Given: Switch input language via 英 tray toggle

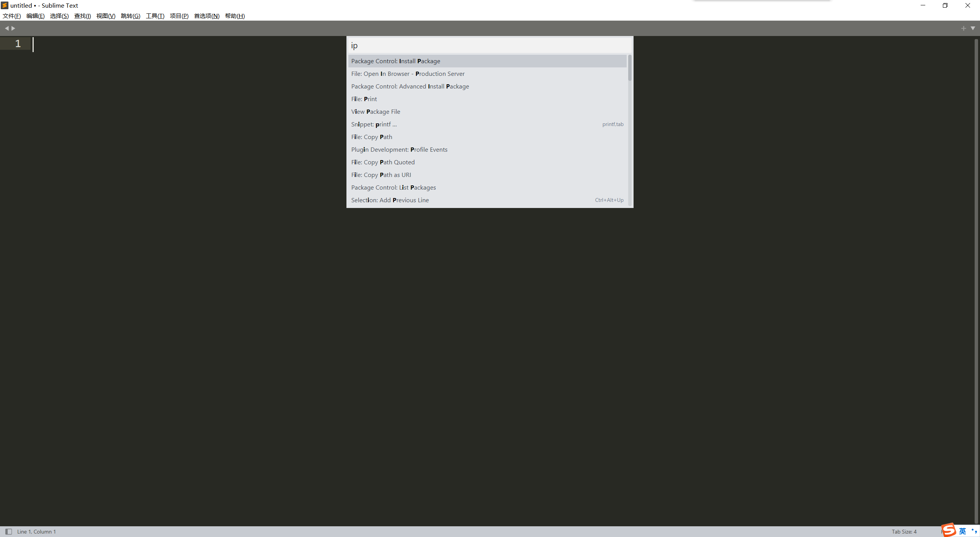Looking at the screenshot, I should tap(962, 531).
